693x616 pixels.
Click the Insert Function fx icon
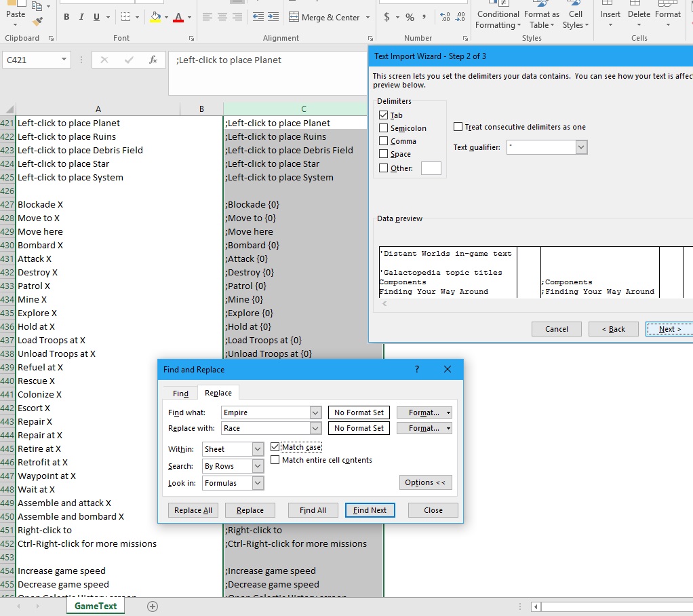click(x=153, y=60)
